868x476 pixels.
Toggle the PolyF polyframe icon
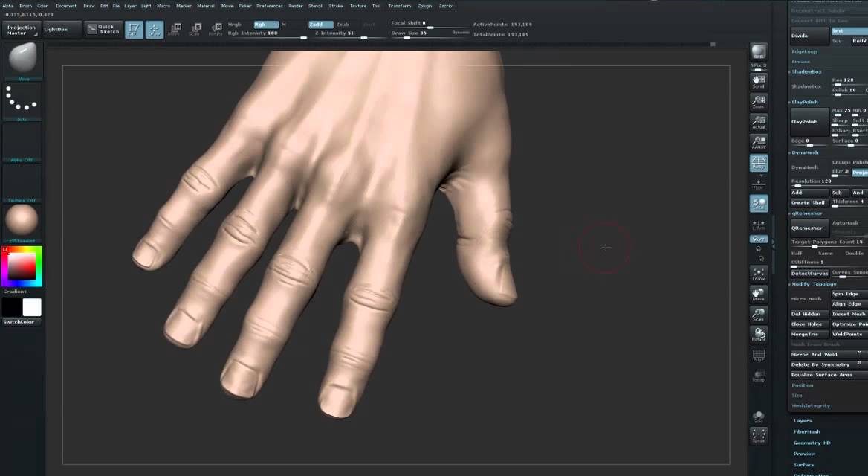coord(759,356)
